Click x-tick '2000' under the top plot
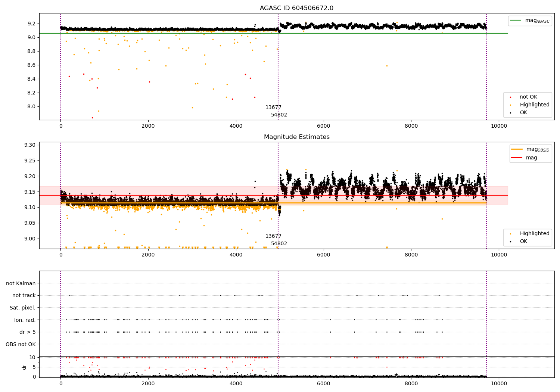The width and height of the screenshot is (560, 392). point(148,126)
